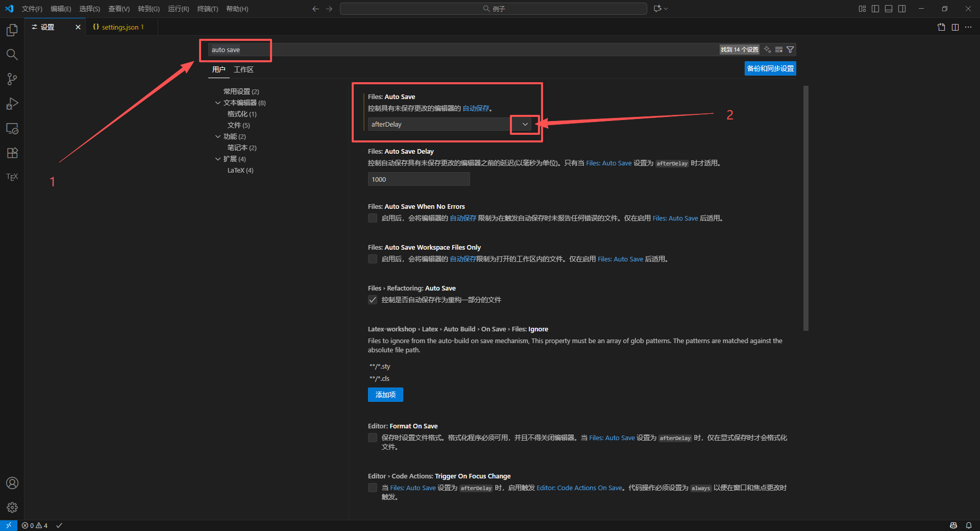Click 备份和同步设置 button

point(770,68)
